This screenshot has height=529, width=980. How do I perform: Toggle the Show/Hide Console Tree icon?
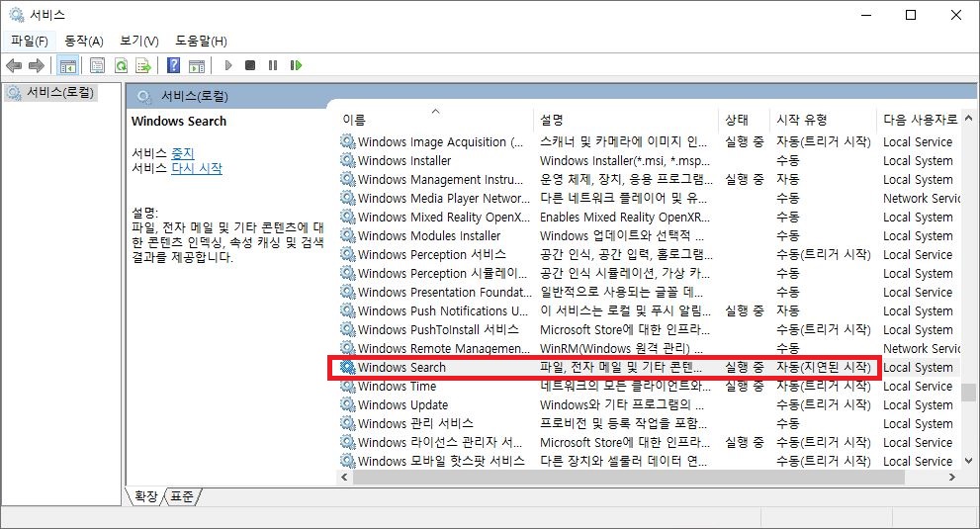(x=67, y=65)
